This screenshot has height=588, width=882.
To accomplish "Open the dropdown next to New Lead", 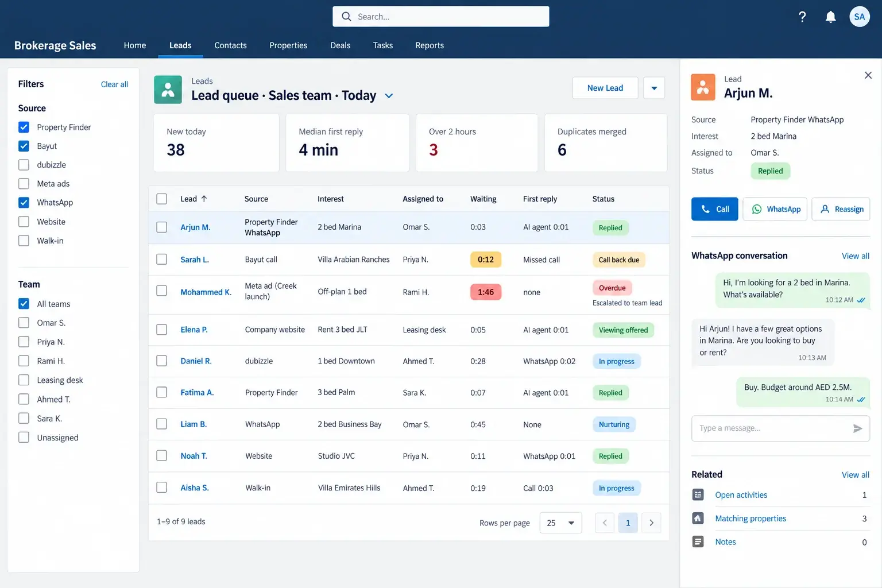I will [654, 88].
